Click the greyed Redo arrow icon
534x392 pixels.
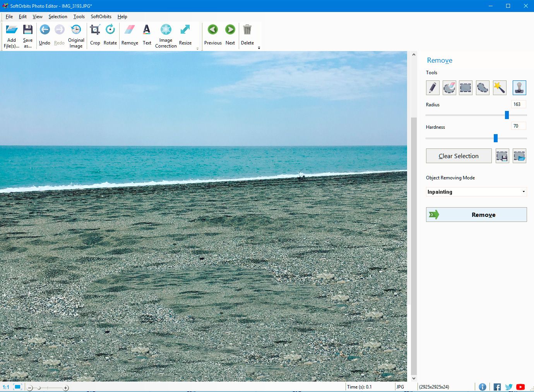[x=59, y=30]
